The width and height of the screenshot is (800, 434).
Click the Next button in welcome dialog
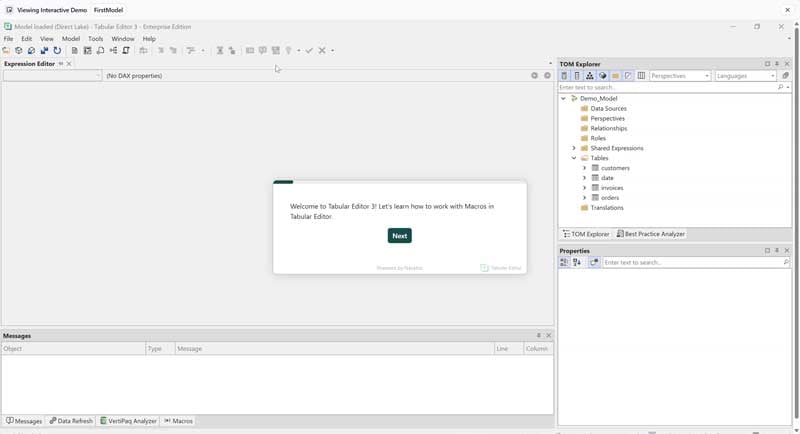(399, 236)
